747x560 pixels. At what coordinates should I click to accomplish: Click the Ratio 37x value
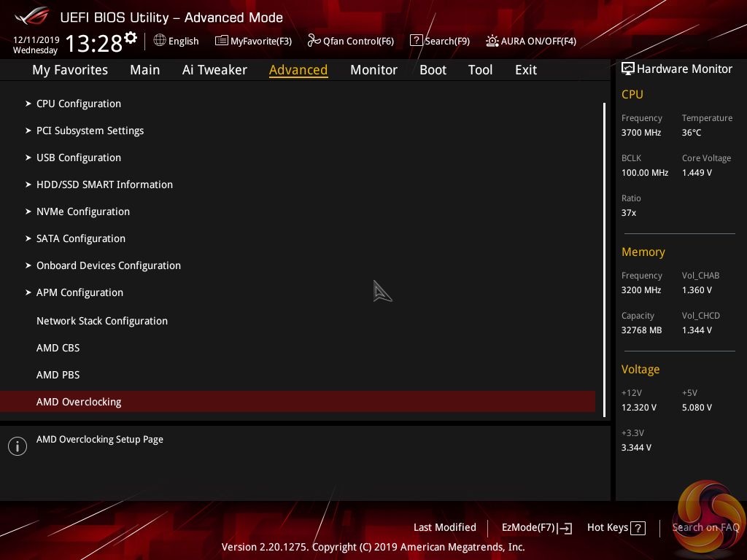pos(628,212)
